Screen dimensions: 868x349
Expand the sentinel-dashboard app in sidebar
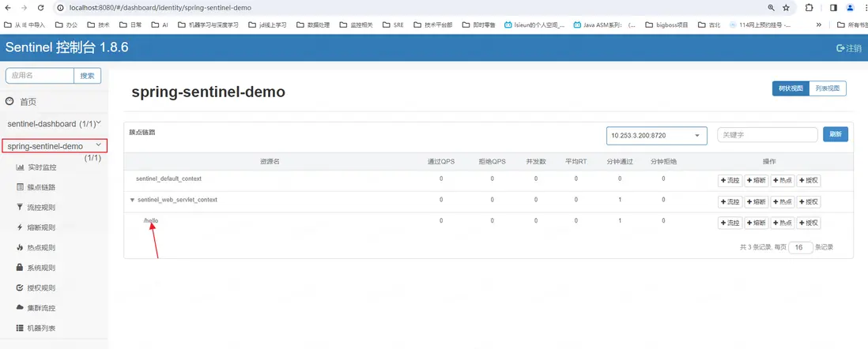pos(55,123)
